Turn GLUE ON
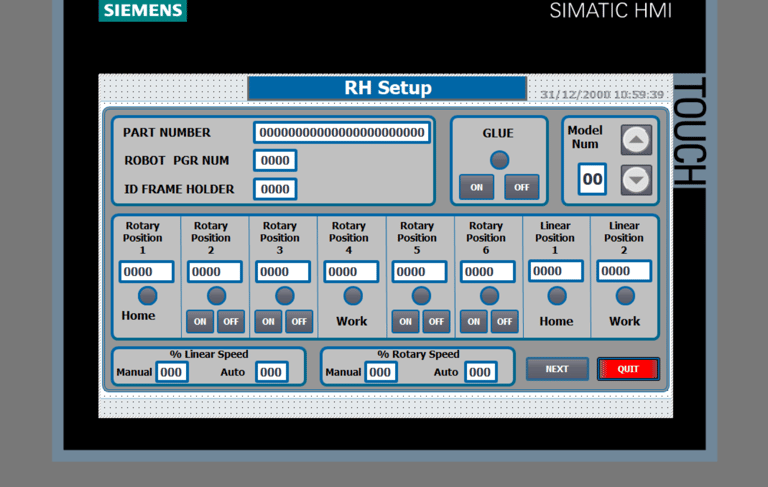The width and height of the screenshot is (768, 487). point(477,187)
